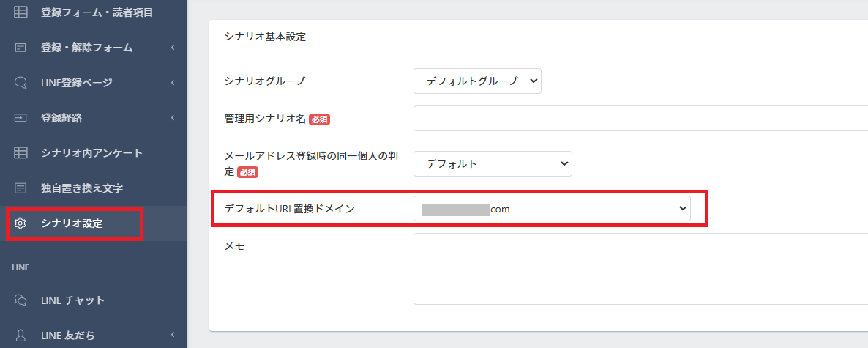
Task: Expand the LINE 友だち submenu chevron
Action: (173, 335)
